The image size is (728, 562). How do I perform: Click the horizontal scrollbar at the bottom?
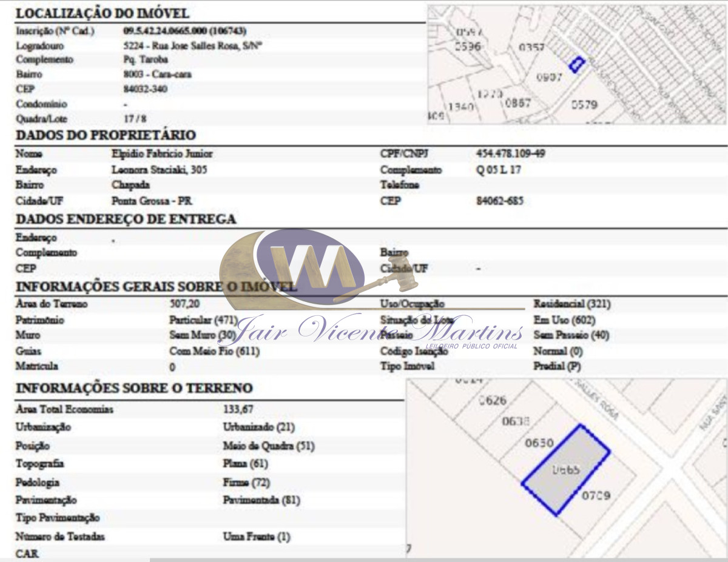(437, 559)
